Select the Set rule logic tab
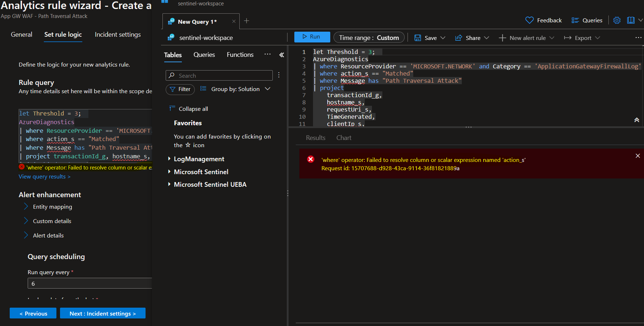Screen dimensions: 644x326 (63, 35)
